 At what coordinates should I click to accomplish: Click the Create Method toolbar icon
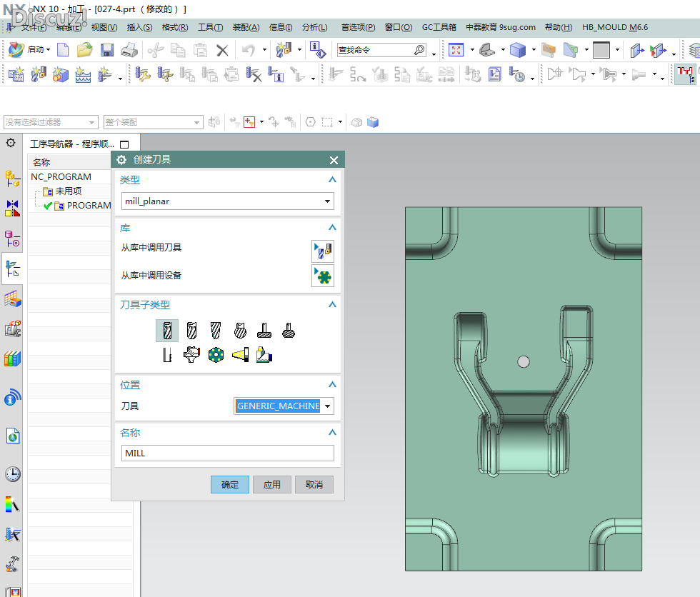(83, 74)
